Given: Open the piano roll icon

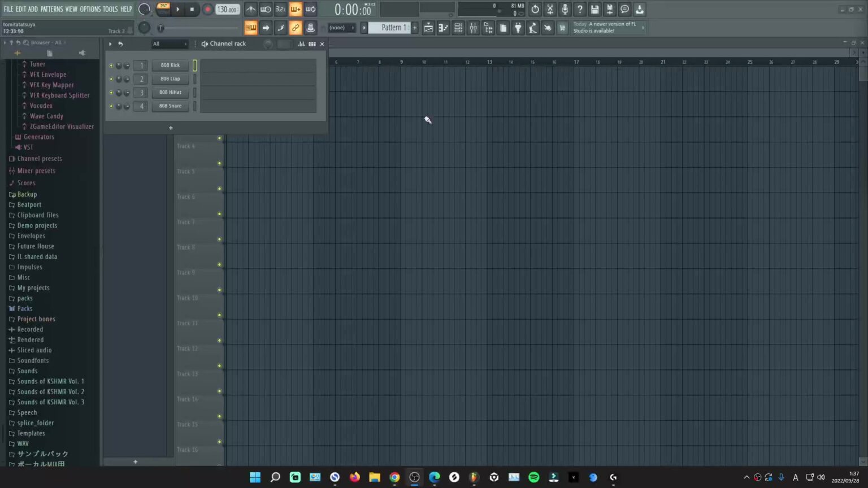Looking at the screenshot, I should coord(444,28).
